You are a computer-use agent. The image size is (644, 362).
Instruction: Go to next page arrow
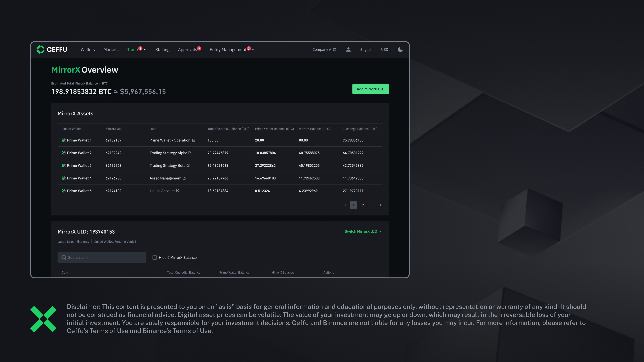pos(380,205)
